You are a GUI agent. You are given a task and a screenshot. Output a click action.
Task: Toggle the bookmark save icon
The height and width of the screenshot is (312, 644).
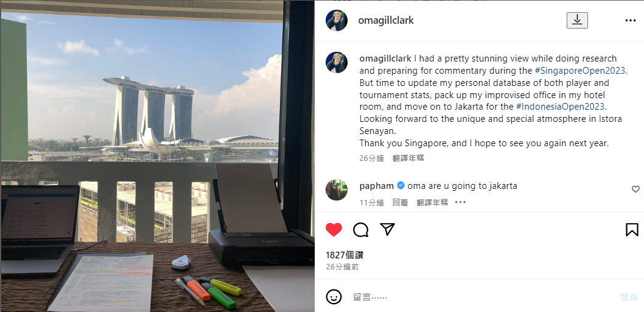point(632,229)
